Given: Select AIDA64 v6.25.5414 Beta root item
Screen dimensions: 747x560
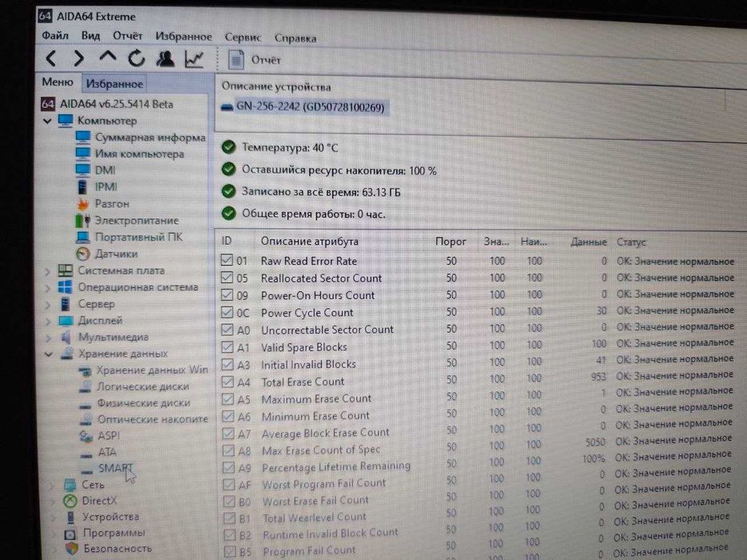Looking at the screenshot, I should (116, 104).
